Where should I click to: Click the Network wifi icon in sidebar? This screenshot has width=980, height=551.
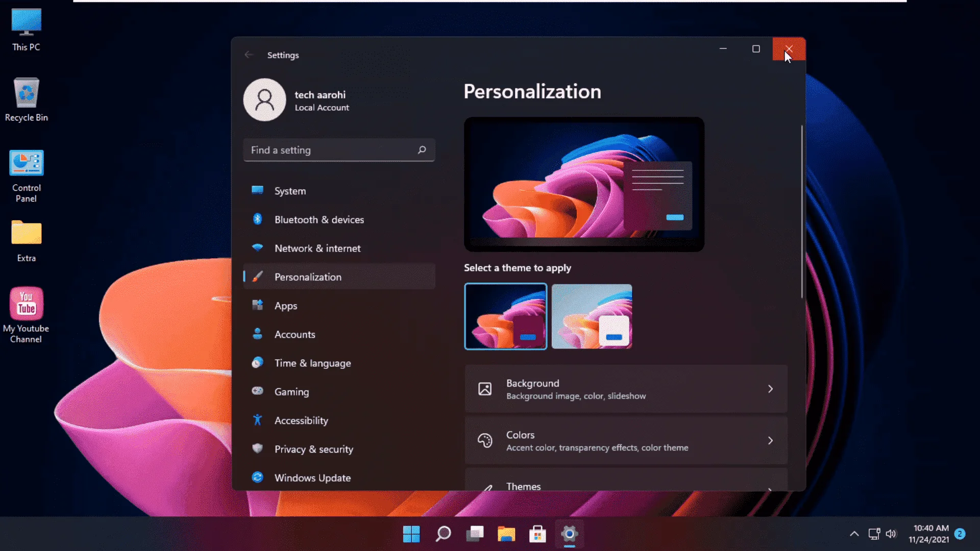[x=258, y=247]
